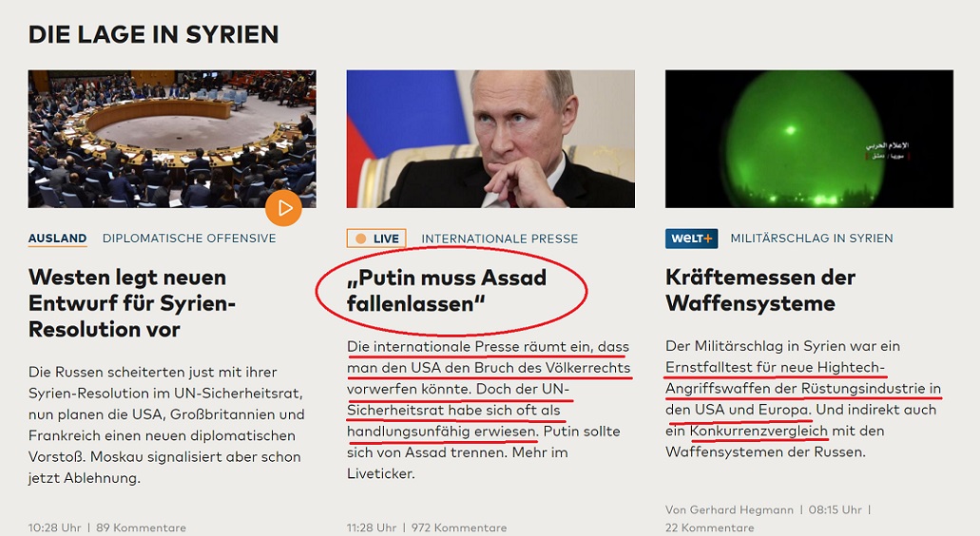The image size is (980, 536).
Task: Open the AUSLAND category label
Action: (57, 238)
